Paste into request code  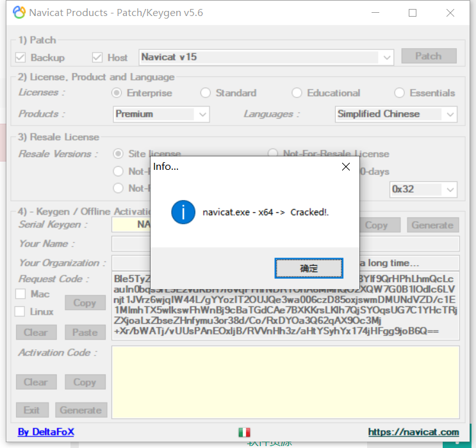click(85, 332)
